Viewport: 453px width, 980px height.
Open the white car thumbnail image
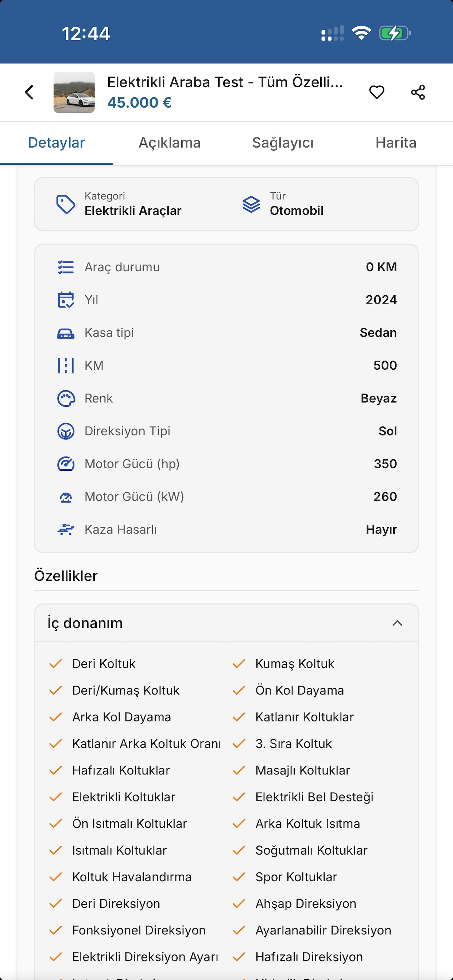[74, 92]
